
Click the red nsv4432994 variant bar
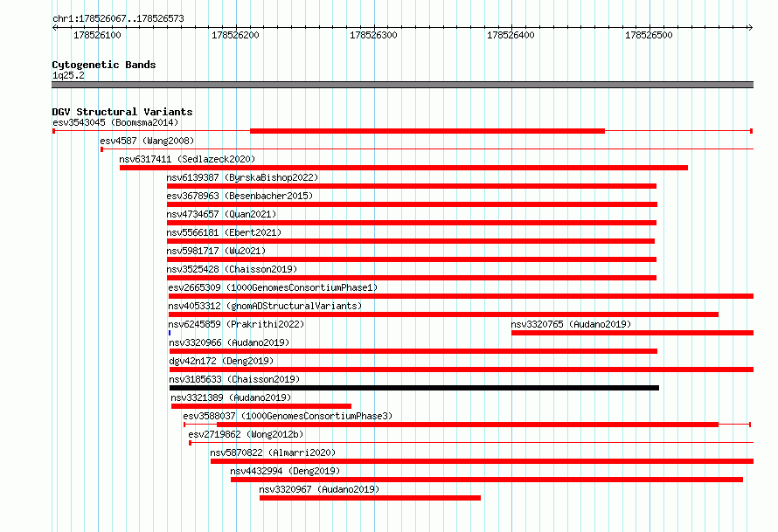[x=487, y=480]
